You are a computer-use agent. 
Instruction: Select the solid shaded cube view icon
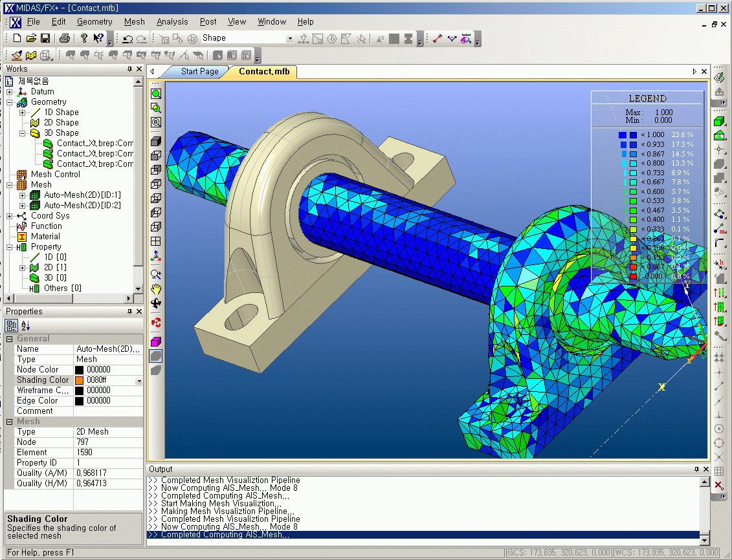click(x=156, y=141)
